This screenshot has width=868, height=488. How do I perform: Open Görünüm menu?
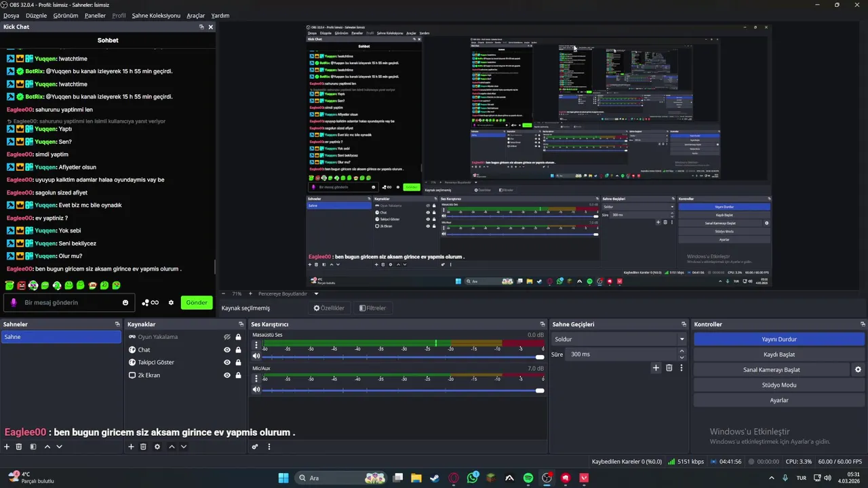66,16
